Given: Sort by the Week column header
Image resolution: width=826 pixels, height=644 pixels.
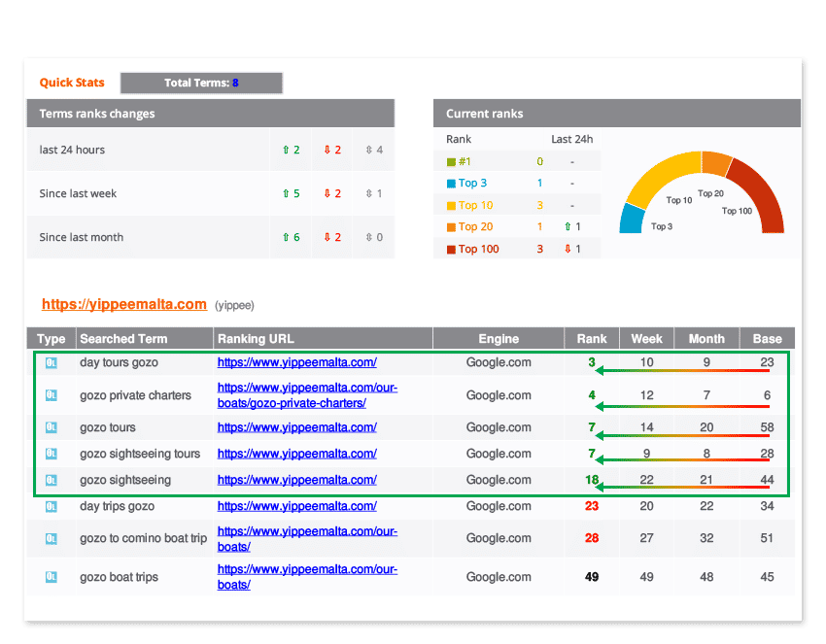Looking at the screenshot, I should (x=647, y=339).
